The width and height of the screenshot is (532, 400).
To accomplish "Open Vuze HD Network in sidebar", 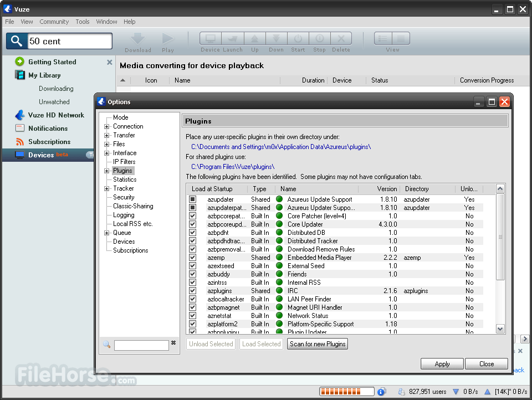I will (x=56, y=115).
